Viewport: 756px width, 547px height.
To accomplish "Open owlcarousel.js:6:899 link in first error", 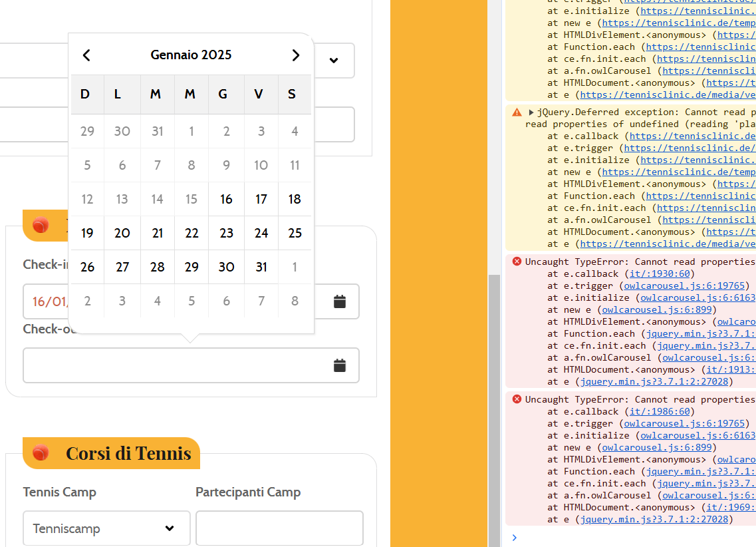I will click(x=657, y=309).
